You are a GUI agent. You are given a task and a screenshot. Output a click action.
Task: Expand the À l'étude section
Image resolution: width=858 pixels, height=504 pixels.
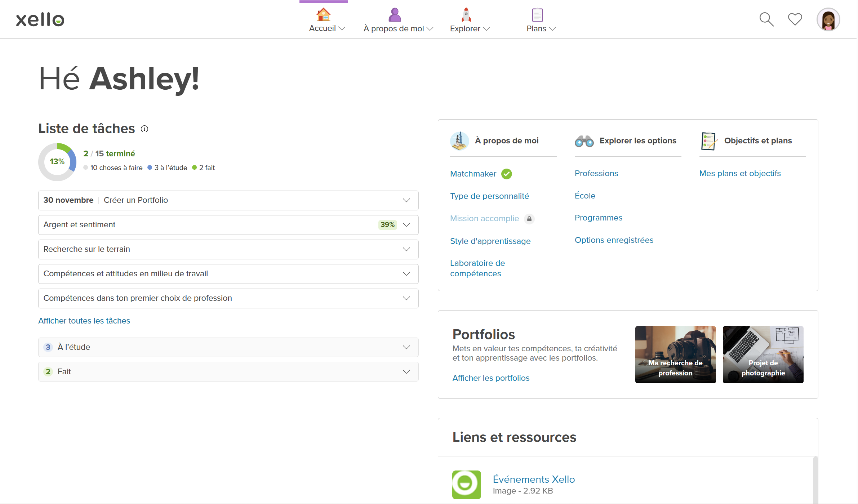[x=228, y=347]
